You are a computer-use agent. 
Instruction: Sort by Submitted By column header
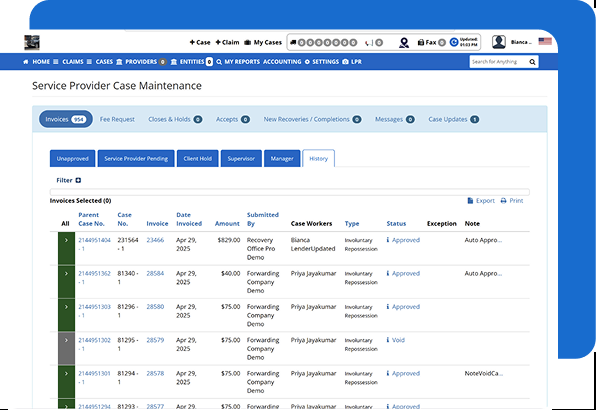(263, 219)
